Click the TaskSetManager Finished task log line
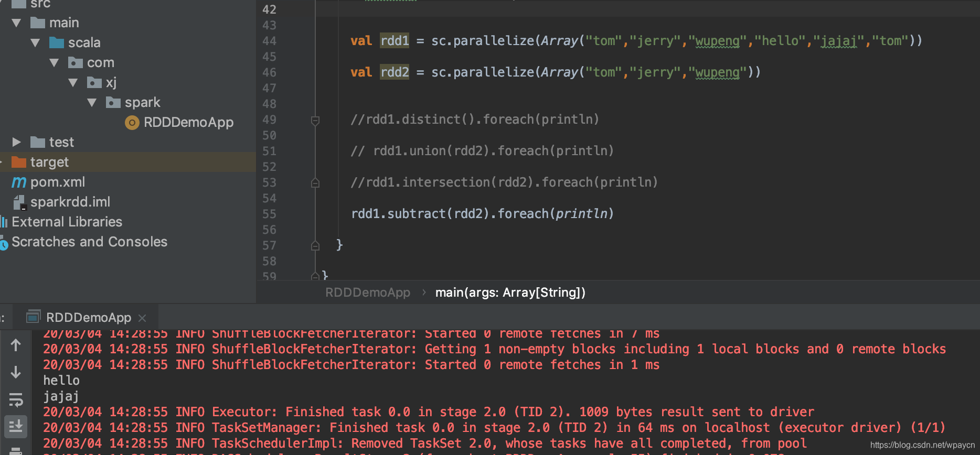The image size is (980, 455). (494, 428)
